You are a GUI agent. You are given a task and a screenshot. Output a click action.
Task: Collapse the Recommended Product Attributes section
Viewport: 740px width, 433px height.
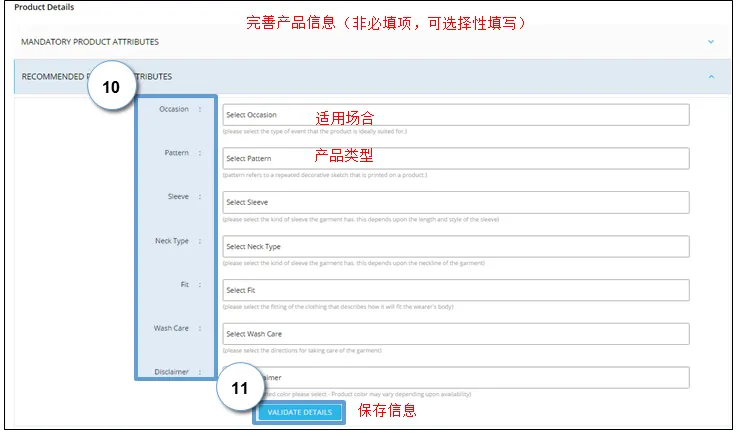point(372,76)
